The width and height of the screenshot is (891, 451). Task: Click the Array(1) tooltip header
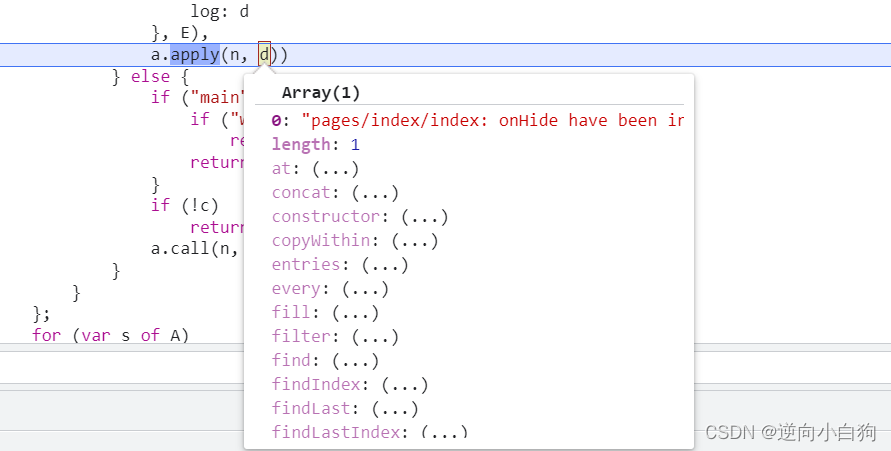tap(321, 93)
